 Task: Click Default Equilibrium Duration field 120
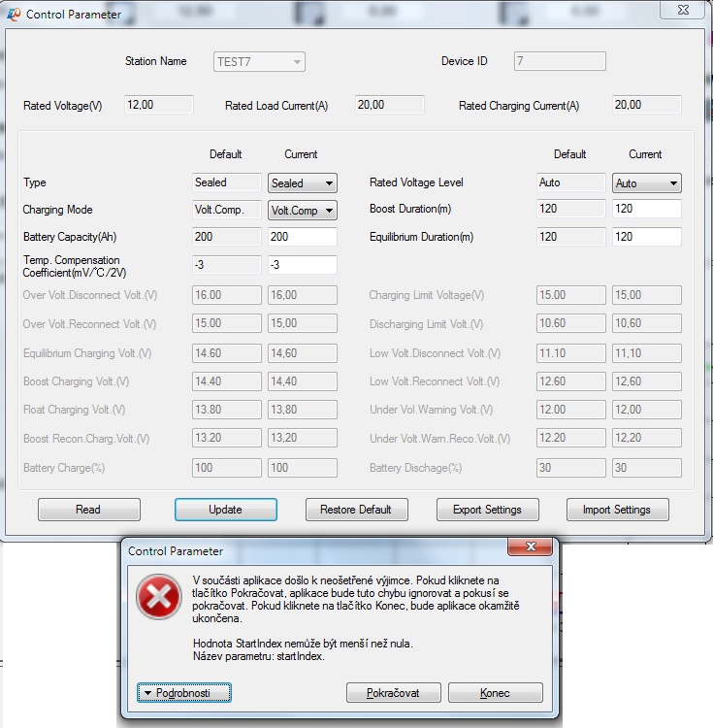[x=571, y=237]
